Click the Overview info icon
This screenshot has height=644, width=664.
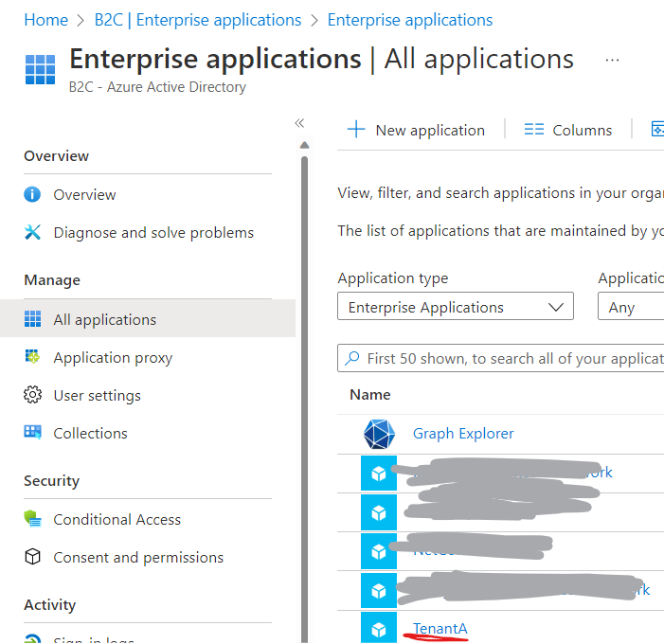pyautogui.click(x=32, y=195)
